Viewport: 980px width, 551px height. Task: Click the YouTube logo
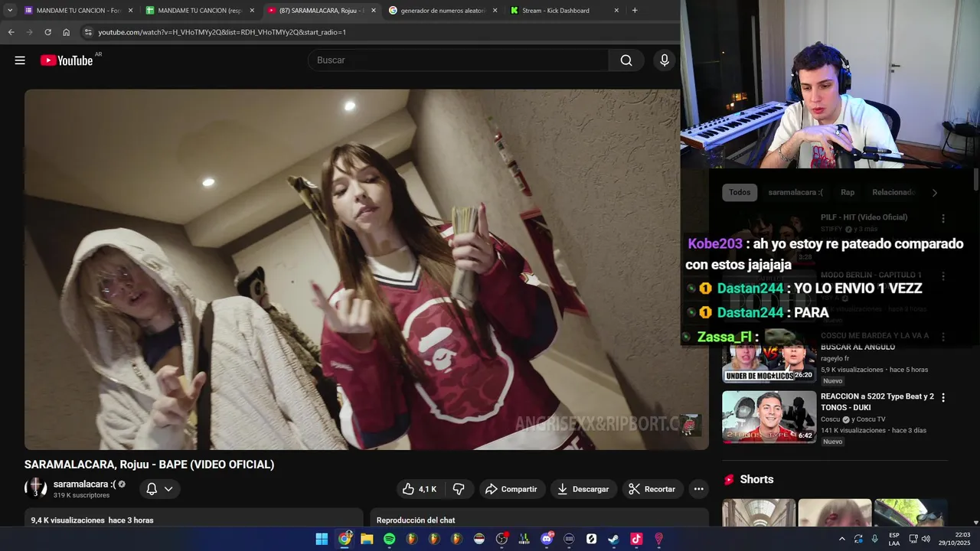pyautogui.click(x=67, y=60)
